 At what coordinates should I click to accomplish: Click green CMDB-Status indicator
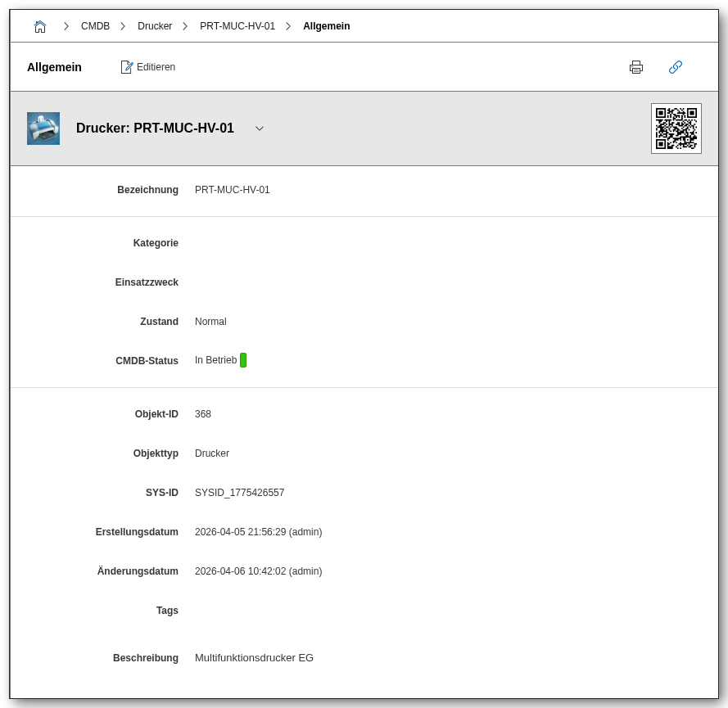click(x=243, y=360)
